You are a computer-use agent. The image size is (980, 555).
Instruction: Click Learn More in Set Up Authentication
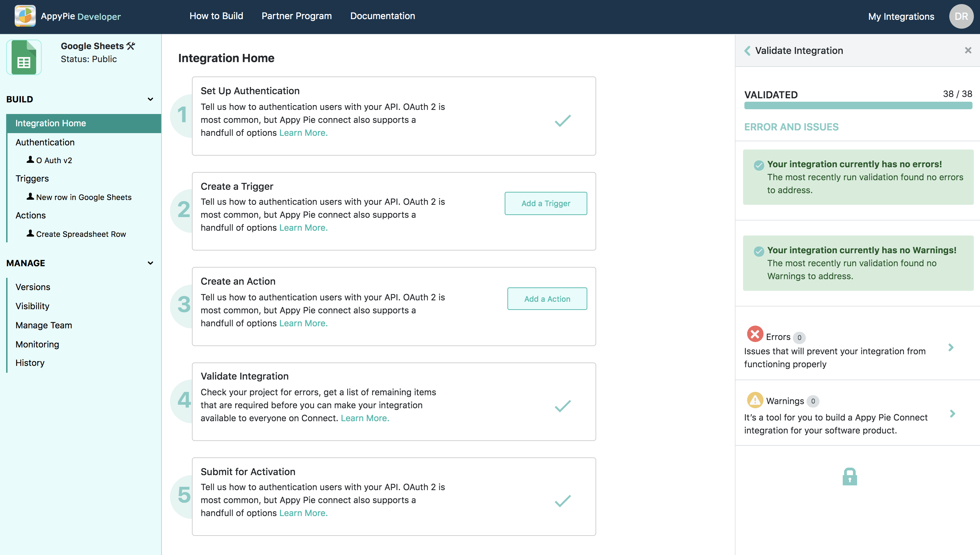pyautogui.click(x=303, y=133)
